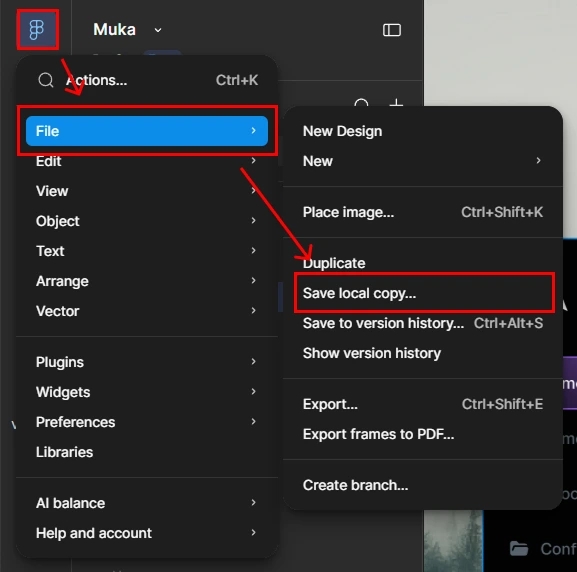Choose New Design from File submenu
Screen dimensions: 577x572
(423, 131)
